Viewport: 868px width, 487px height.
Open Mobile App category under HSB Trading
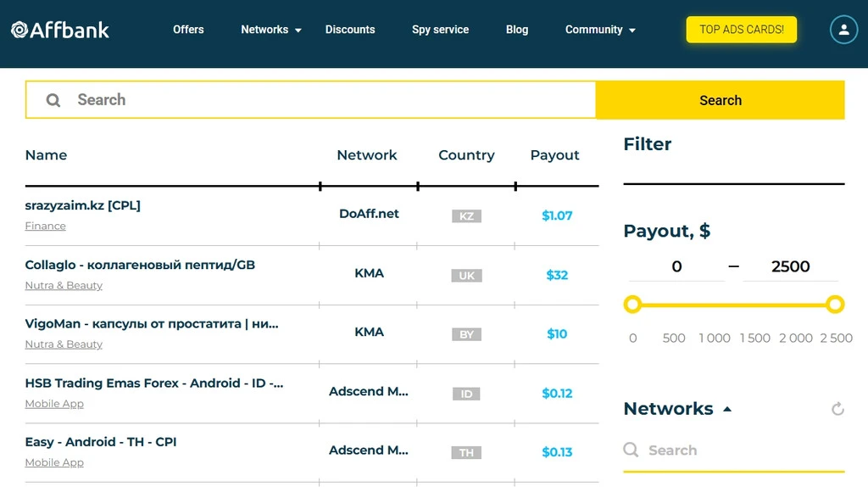pos(54,404)
